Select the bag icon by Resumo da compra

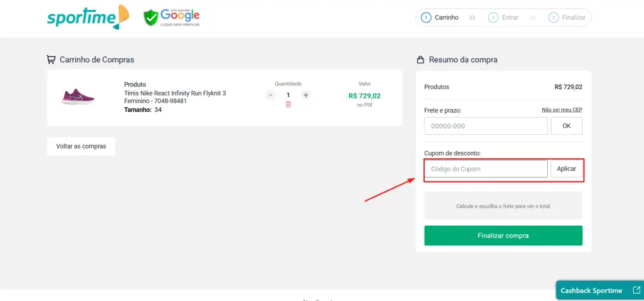tap(420, 60)
